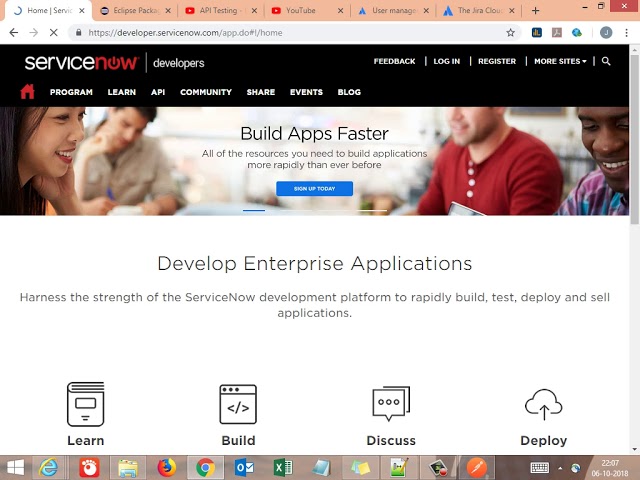Click the Build code window icon
The image size is (640, 480).
(x=238, y=404)
